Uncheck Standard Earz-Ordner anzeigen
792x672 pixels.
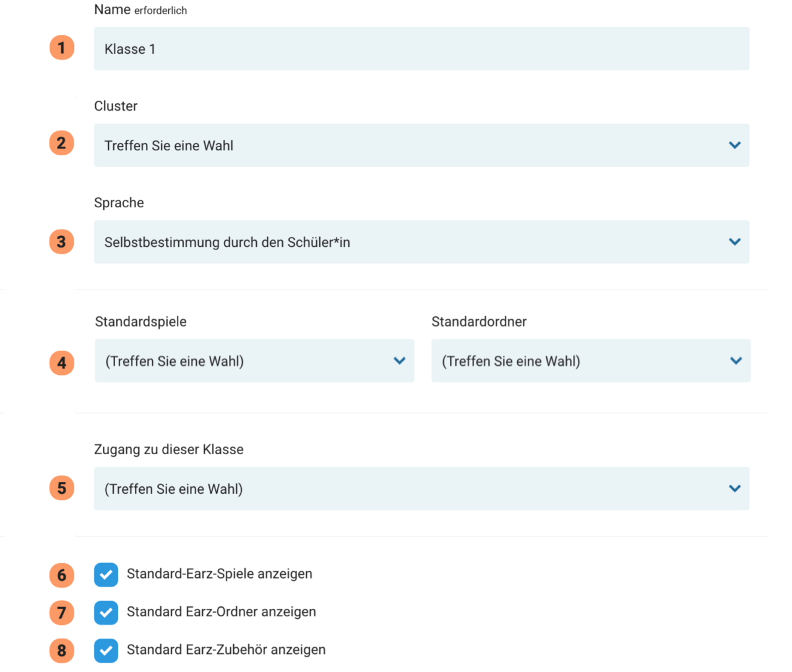click(106, 612)
